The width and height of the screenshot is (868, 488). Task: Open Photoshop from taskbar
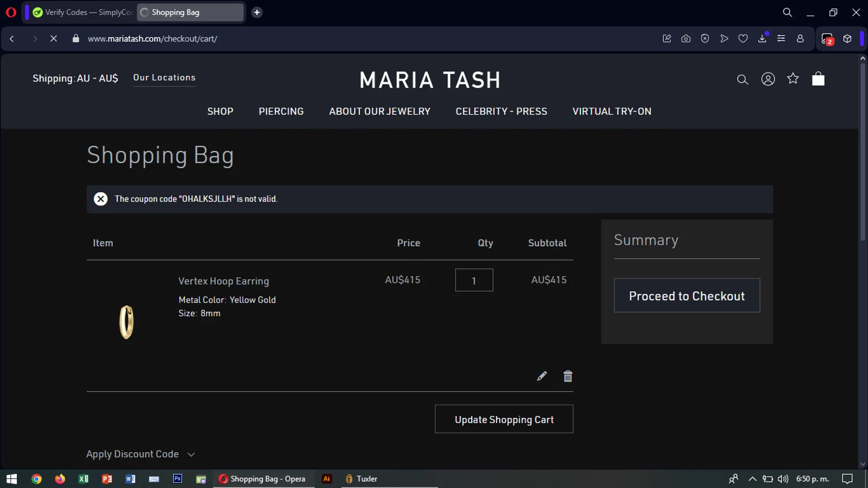click(178, 479)
